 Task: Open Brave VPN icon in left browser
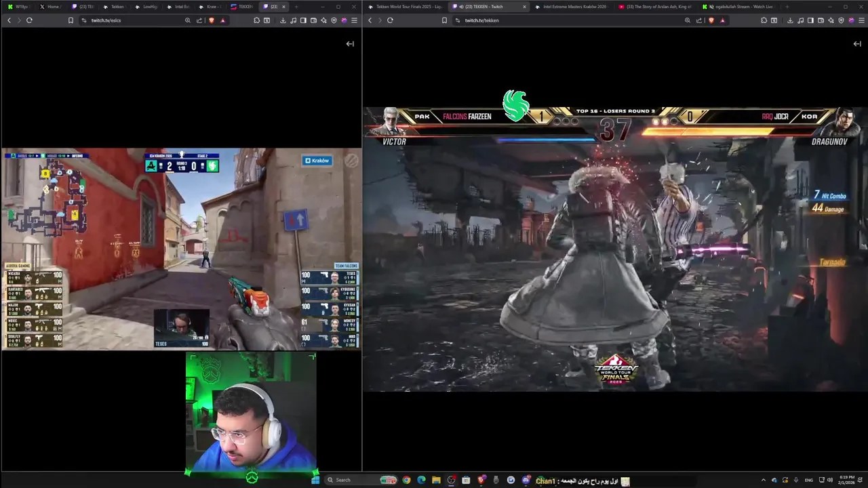pos(334,20)
